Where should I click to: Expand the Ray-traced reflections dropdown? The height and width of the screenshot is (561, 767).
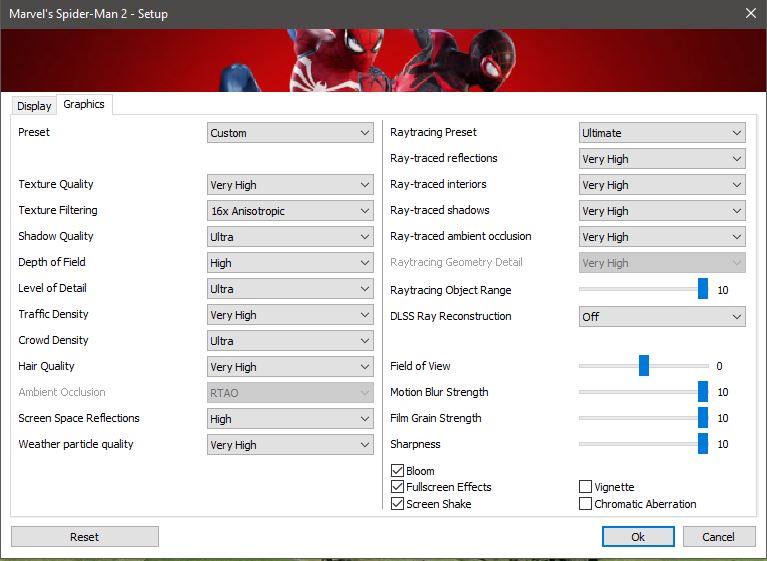point(662,159)
